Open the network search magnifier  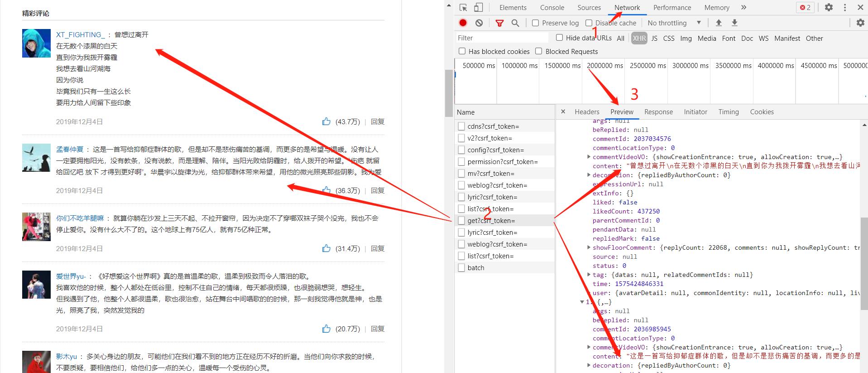click(515, 23)
